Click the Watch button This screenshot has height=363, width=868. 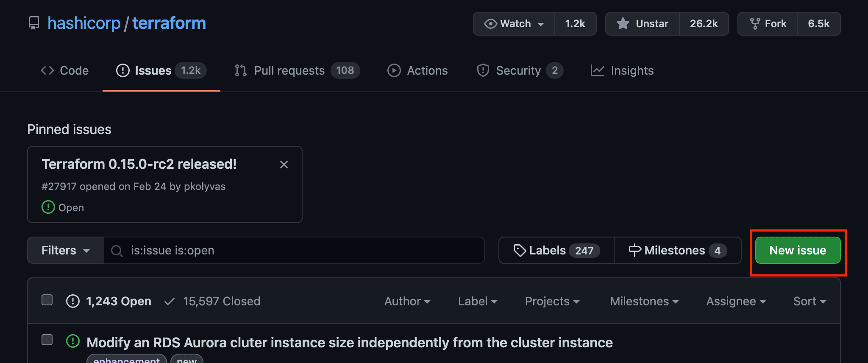514,24
